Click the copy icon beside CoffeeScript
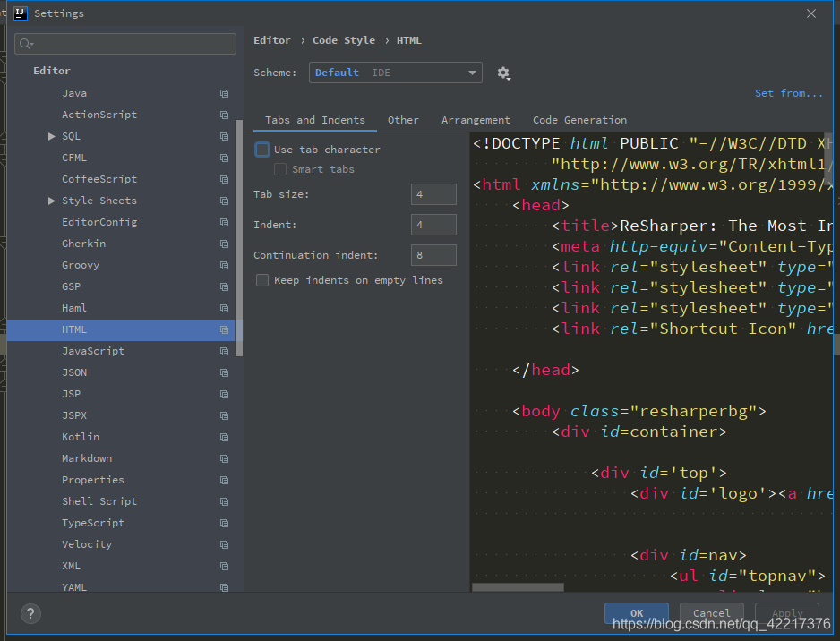The height and width of the screenshot is (641, 840). coord(225,179)
